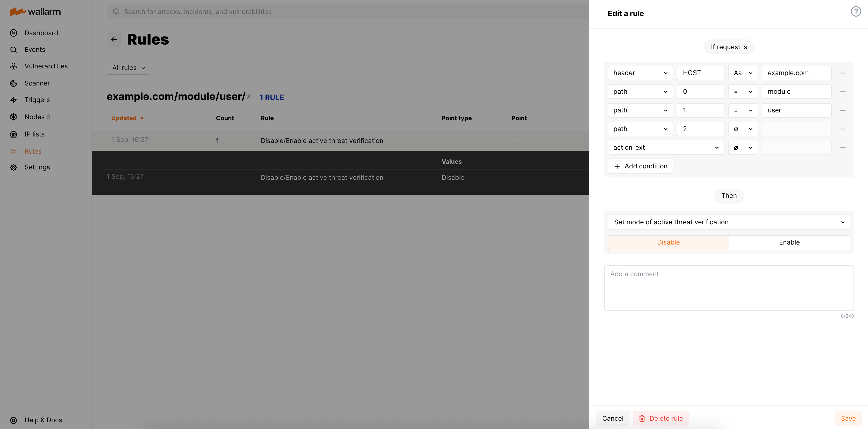Open Settings from the sidebar

click(37, 167)
